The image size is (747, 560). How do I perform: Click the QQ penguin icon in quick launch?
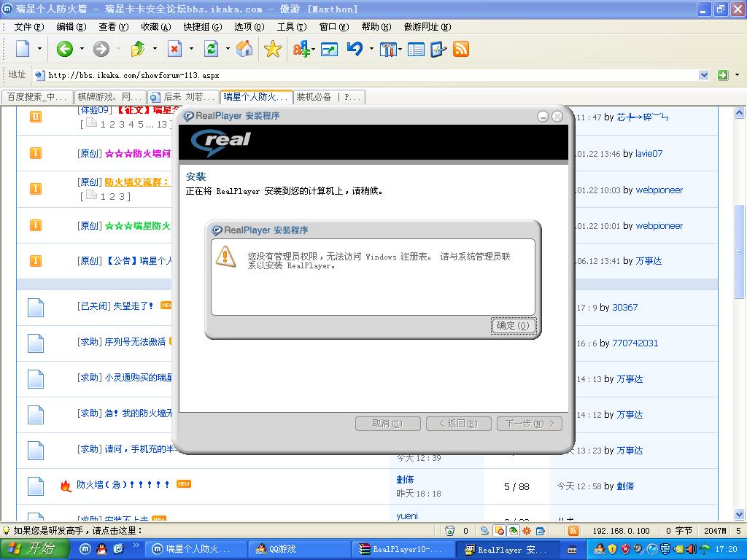point(101,549)
